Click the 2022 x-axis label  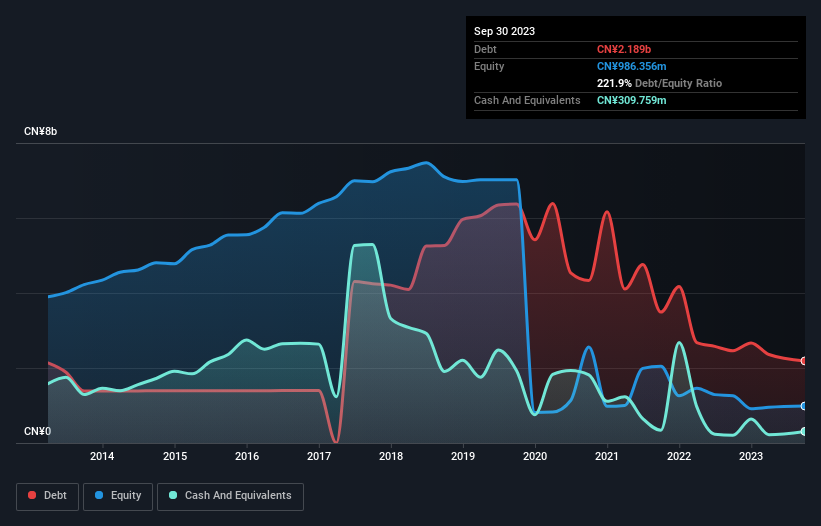click(x=679, y=456)
